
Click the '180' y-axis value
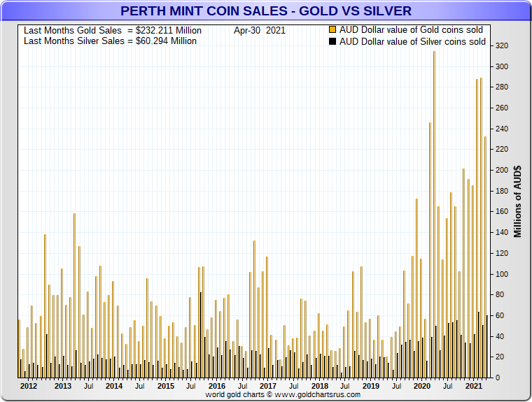[502, 191]
